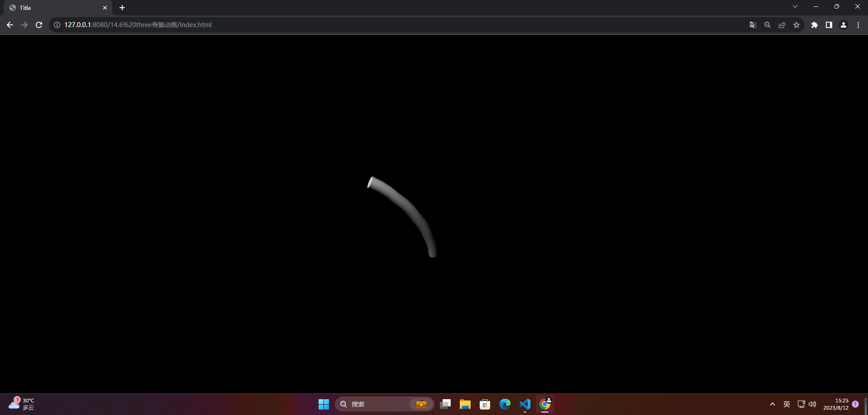
Task: Open the Windows Start menu
Action: (x=324, y=404)
